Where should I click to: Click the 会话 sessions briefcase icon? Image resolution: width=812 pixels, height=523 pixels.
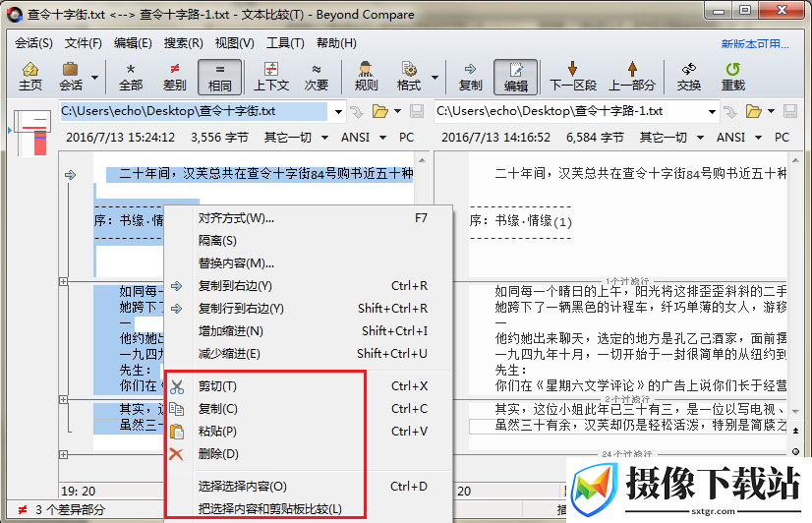click(71, 77)
